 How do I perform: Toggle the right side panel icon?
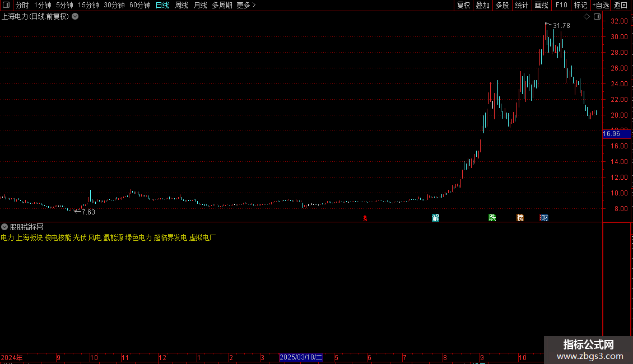point(597,17)
